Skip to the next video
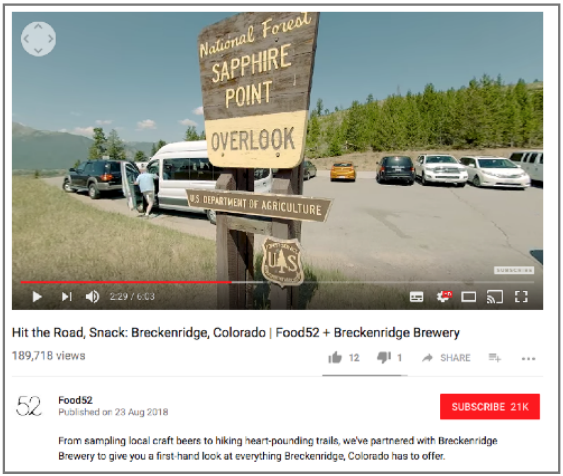The width and height of the screenshot is (563, 476). 67,297
